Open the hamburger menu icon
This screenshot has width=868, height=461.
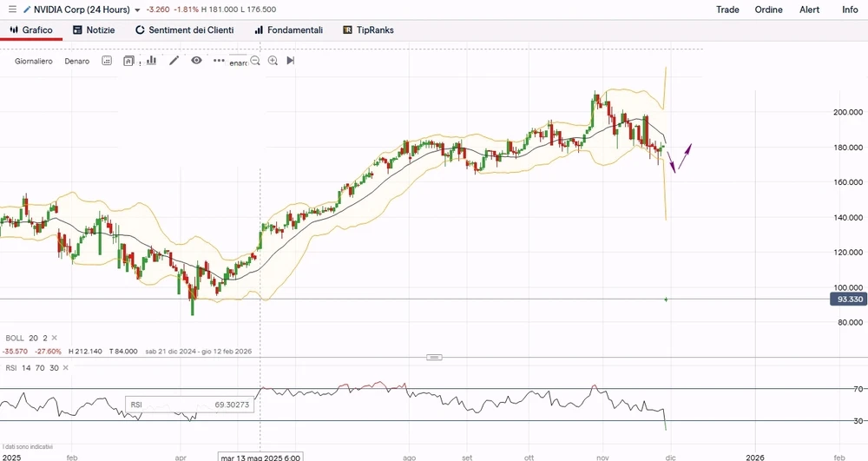tap(11, 10)
